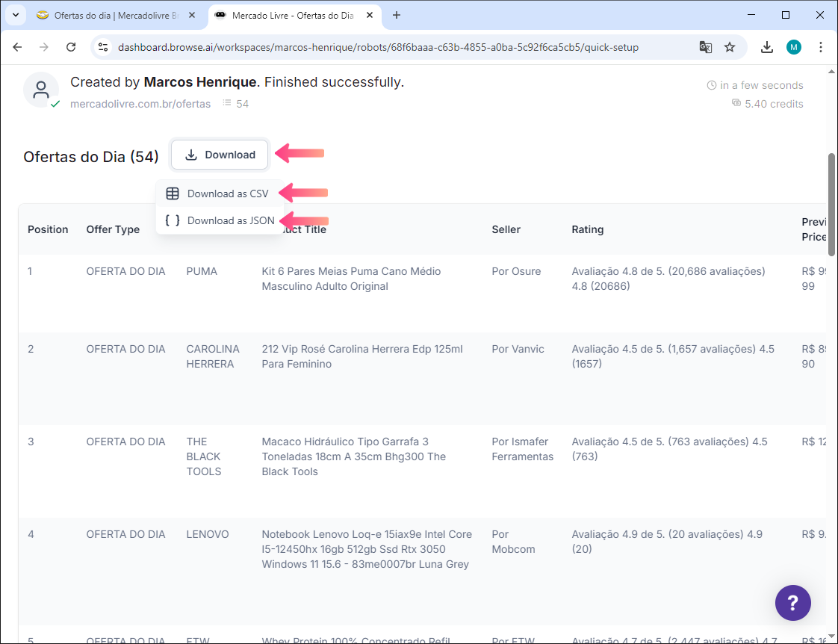
Task: Click the scrollbar down arrow
Action: pyautogui.click(x=831, y=636)
